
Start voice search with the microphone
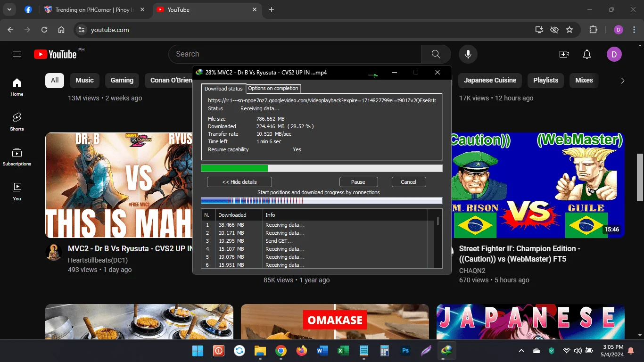pos(468,54)
